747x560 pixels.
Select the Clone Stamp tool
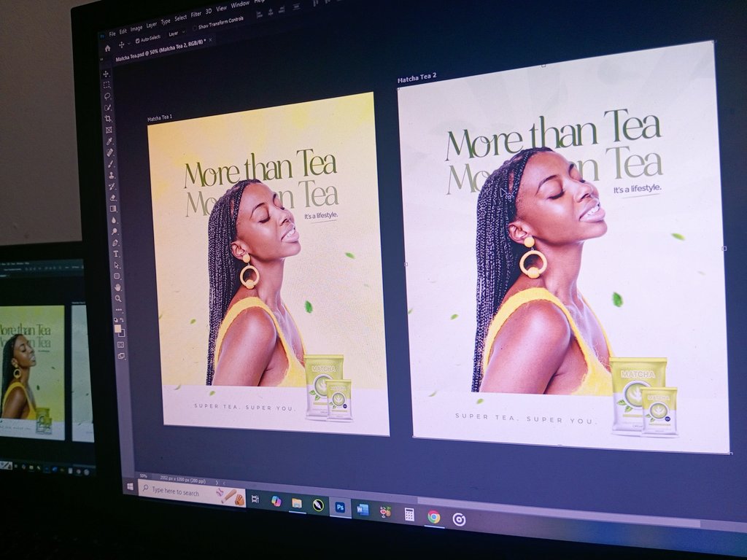[112, 175]
